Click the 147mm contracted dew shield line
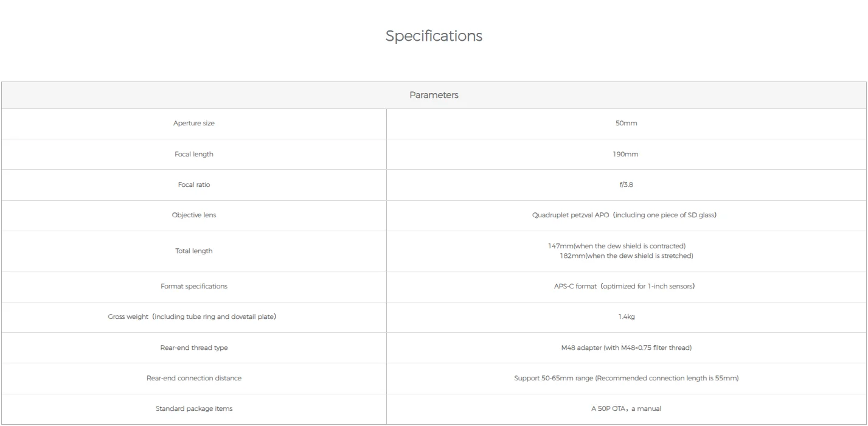 tap(616, 246)
